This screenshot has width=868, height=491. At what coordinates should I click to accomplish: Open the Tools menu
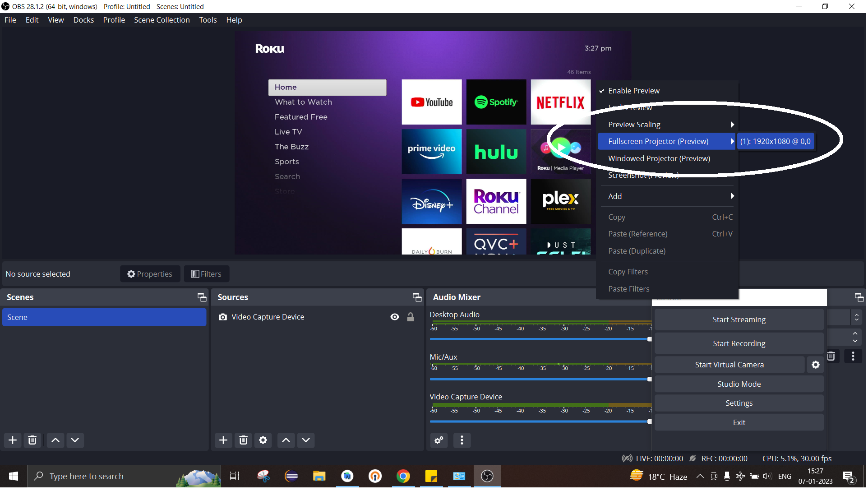pyautogui.click(x=208, y=20)
